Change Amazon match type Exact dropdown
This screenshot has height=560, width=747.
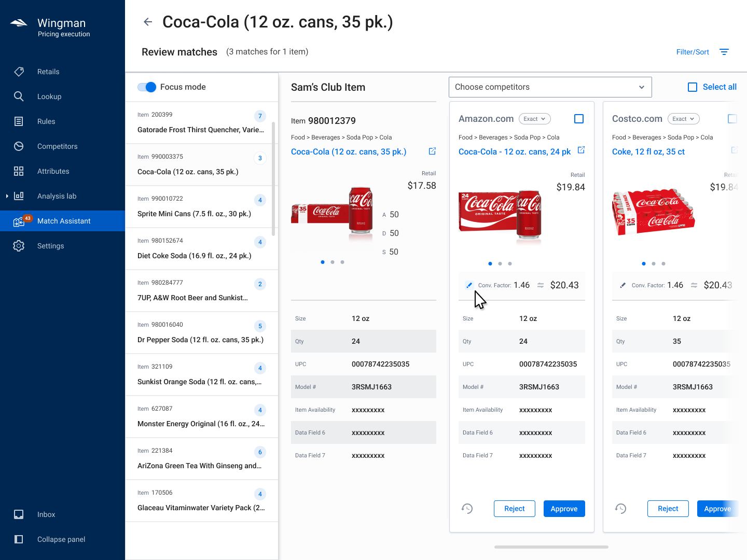pyautogui.click(x=534, y=119)
